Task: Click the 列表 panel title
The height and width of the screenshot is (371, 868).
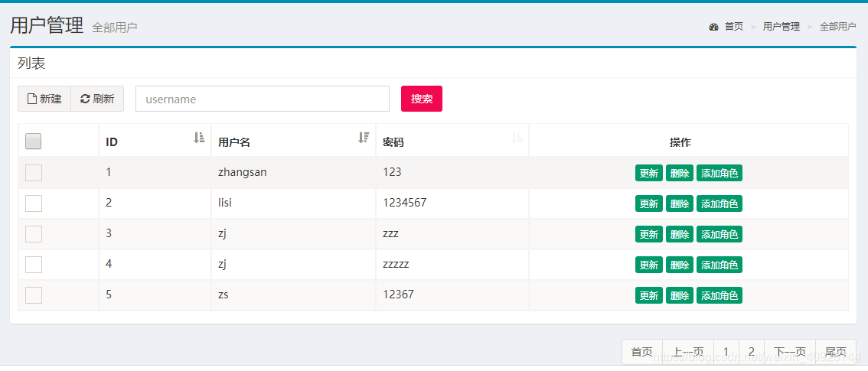Action: (31, 63)
